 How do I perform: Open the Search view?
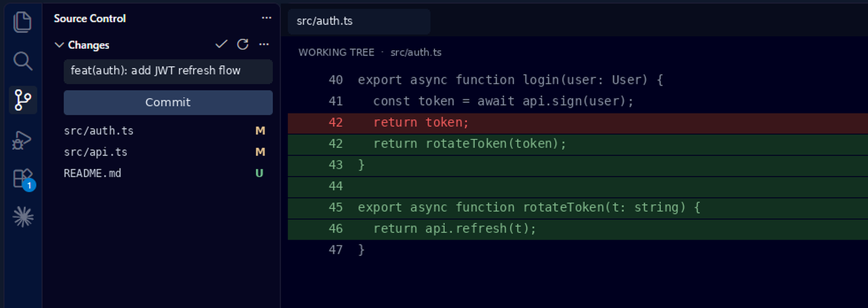[x=23, y=61]
